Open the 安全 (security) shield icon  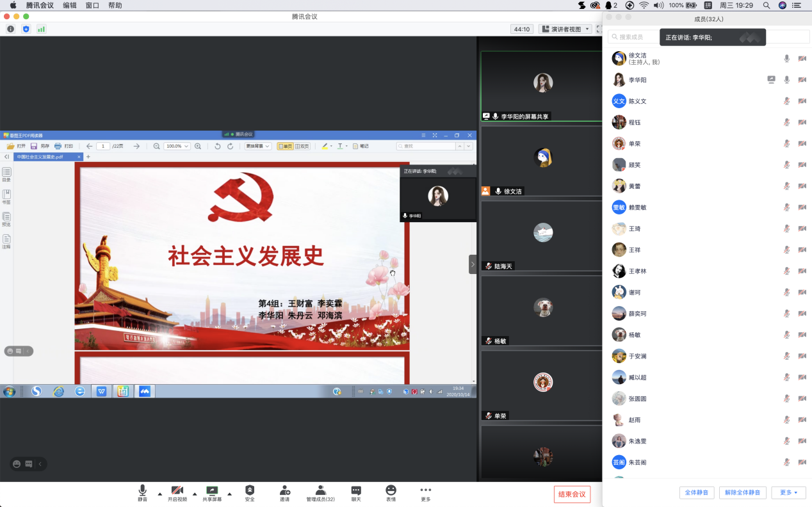(x=250, y=490)
